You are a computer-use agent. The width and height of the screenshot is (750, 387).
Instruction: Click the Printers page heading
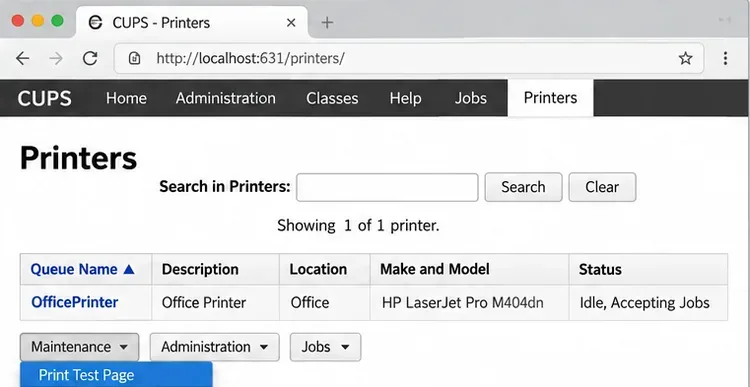pyautogui.click(x=78, y=158)
